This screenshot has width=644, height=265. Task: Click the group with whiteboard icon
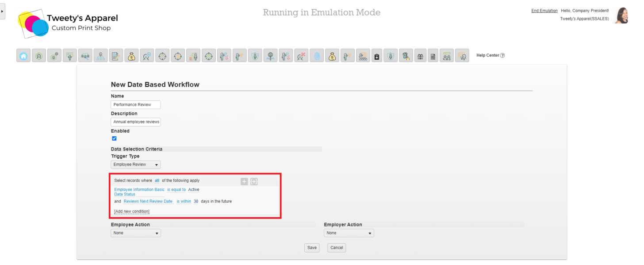pyautogui.click(x=363, y=55)
